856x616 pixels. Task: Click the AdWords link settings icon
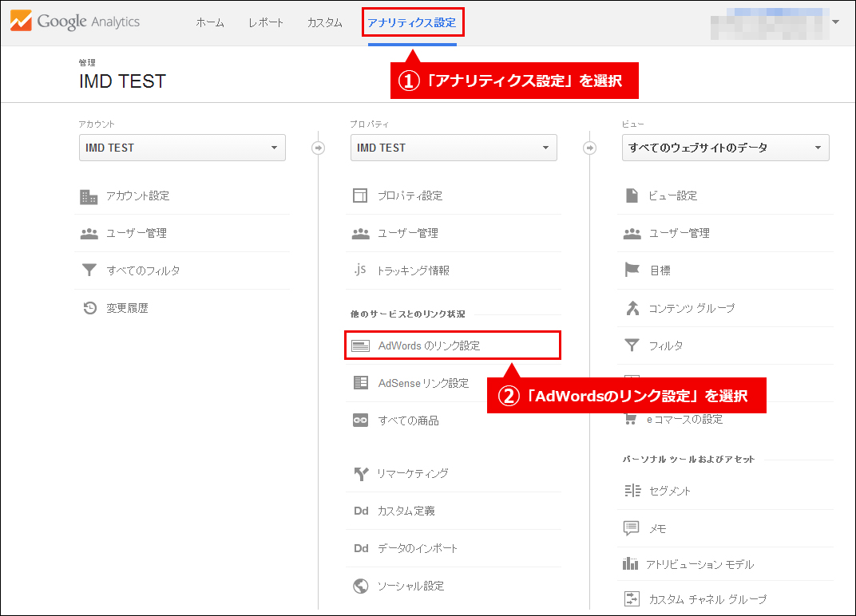tap(360, 346)
